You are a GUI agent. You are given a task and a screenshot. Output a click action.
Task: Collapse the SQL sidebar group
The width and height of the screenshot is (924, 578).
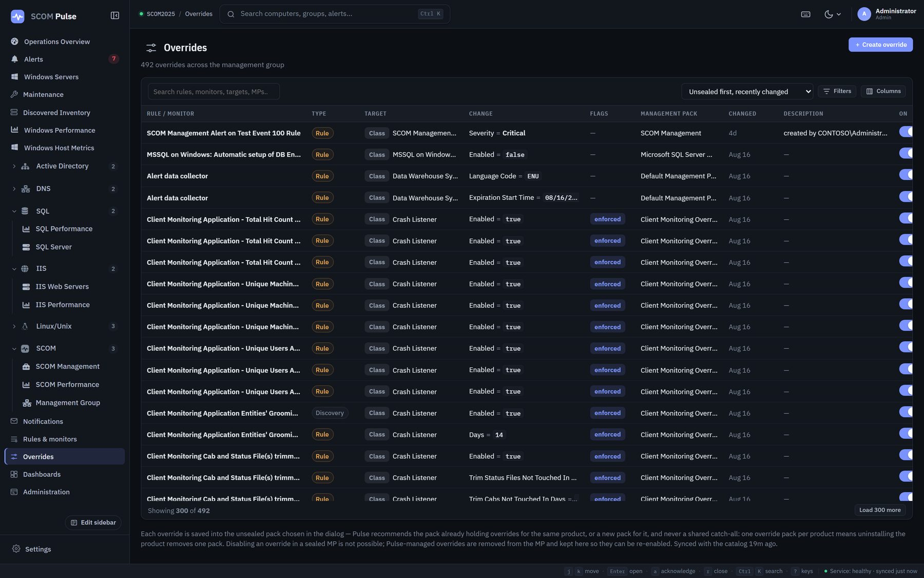pyautogui.click(x=14, y=211)
